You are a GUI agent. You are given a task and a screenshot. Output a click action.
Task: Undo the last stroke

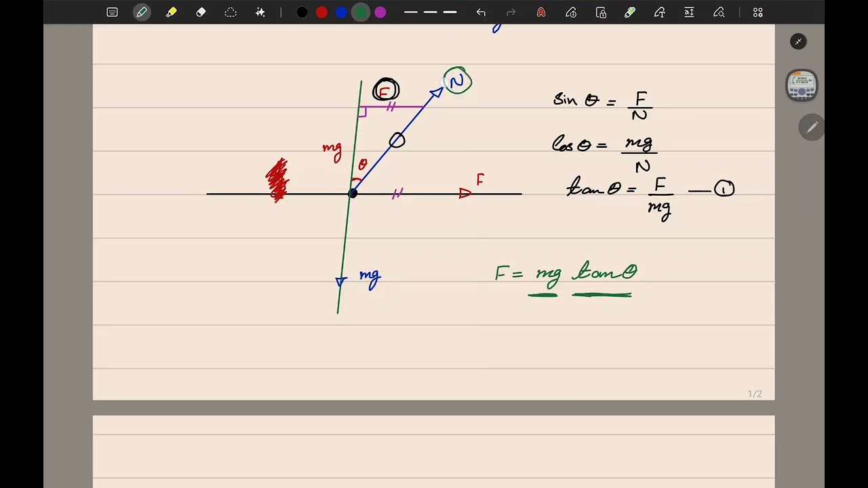481,12
